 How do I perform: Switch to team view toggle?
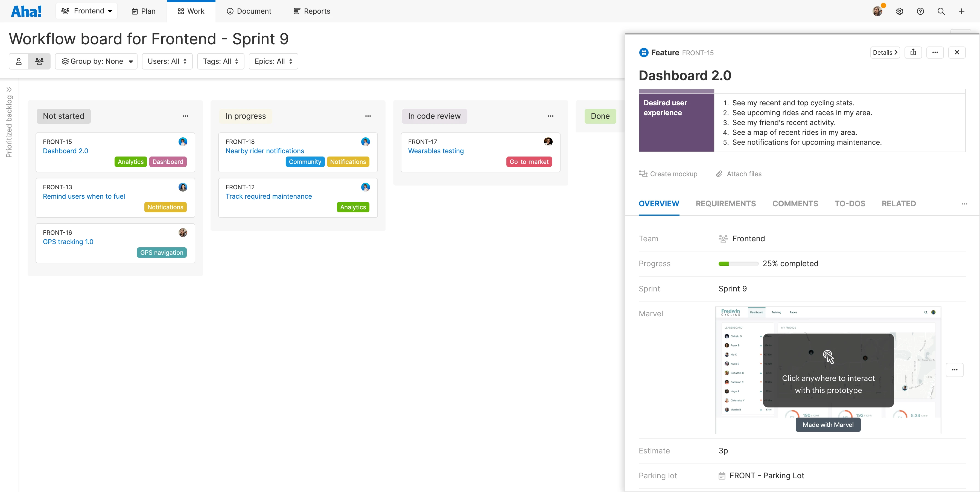[40, 61]
